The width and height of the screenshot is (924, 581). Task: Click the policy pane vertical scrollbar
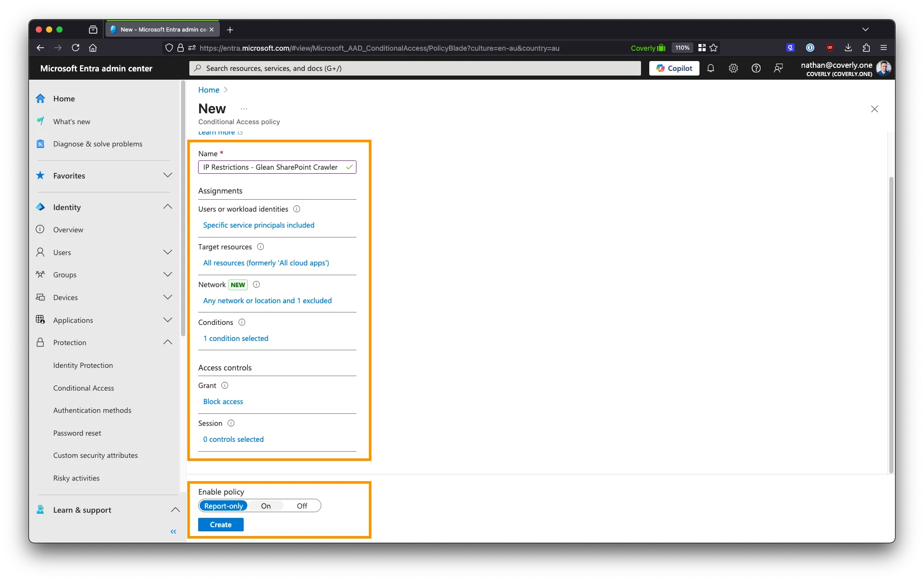891,325
